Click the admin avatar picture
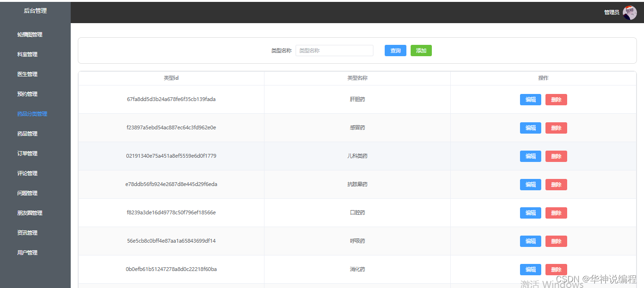 point(629,13)
